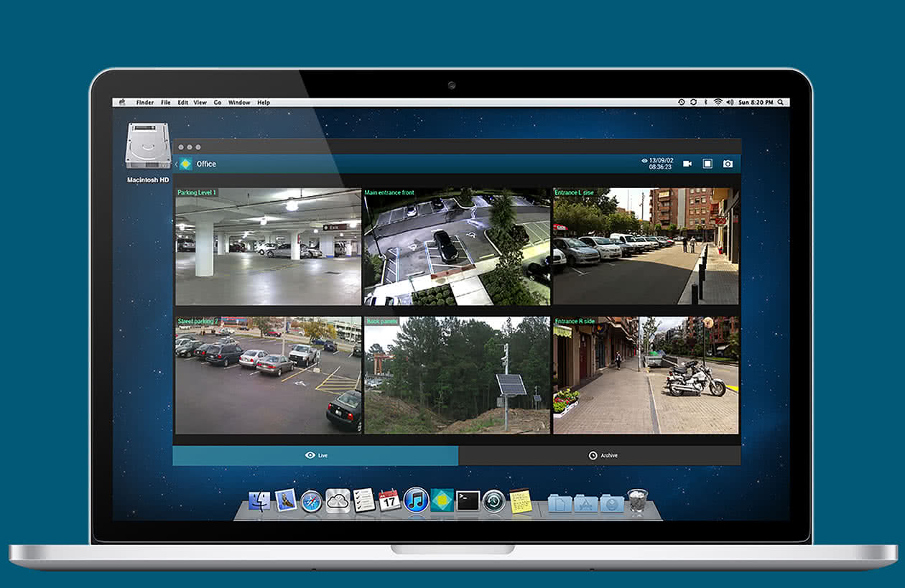
Task: Click the app logo next to Office
Action: 186,164
